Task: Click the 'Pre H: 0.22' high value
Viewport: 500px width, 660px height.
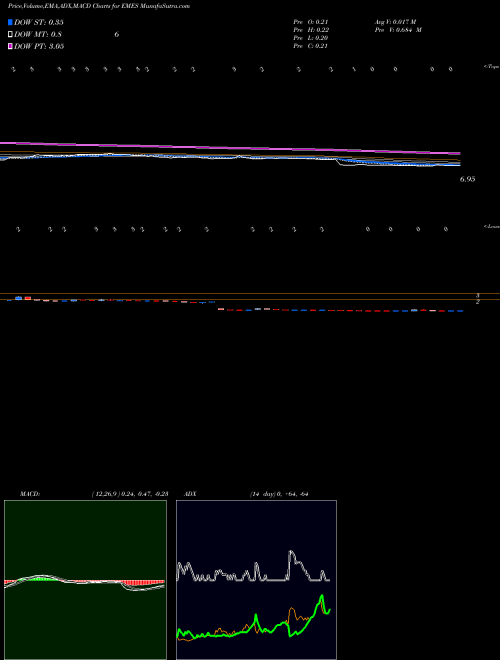Action: click(311, 29)
